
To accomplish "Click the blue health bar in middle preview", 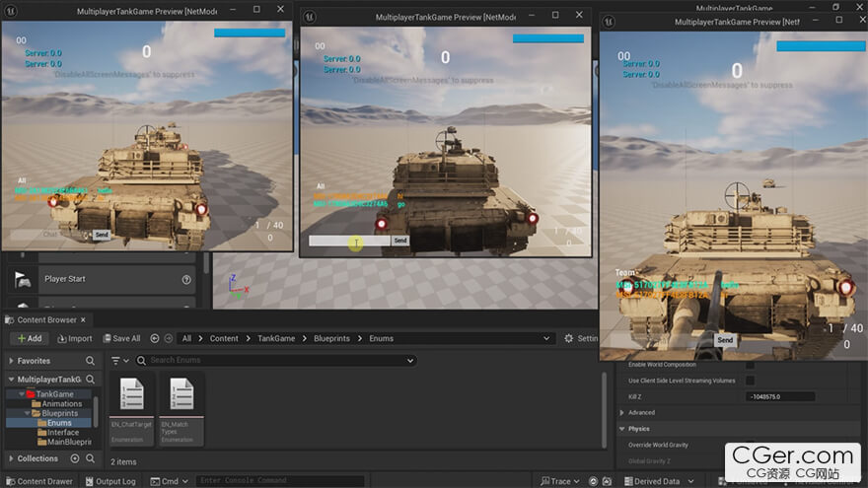I will pos(548,38).
